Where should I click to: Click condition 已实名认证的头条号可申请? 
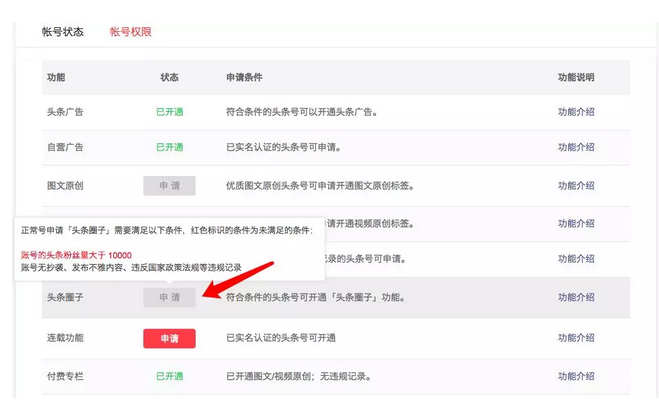(x=284, y=147)
